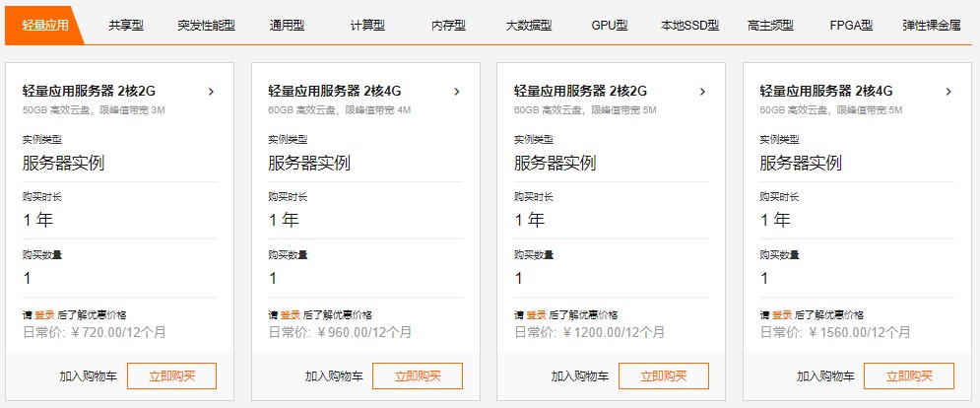Click 服务器实例 in the ¥720.00 card
Image resolution: width=980 pixels, height=408 pixels.
coord(63,164)
